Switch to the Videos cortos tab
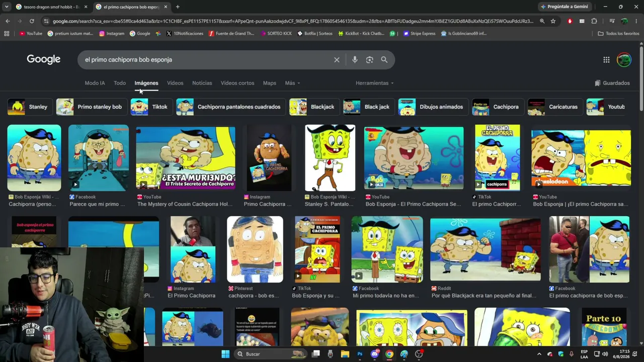This screenshot has width=644, height=362. (237, 83)
